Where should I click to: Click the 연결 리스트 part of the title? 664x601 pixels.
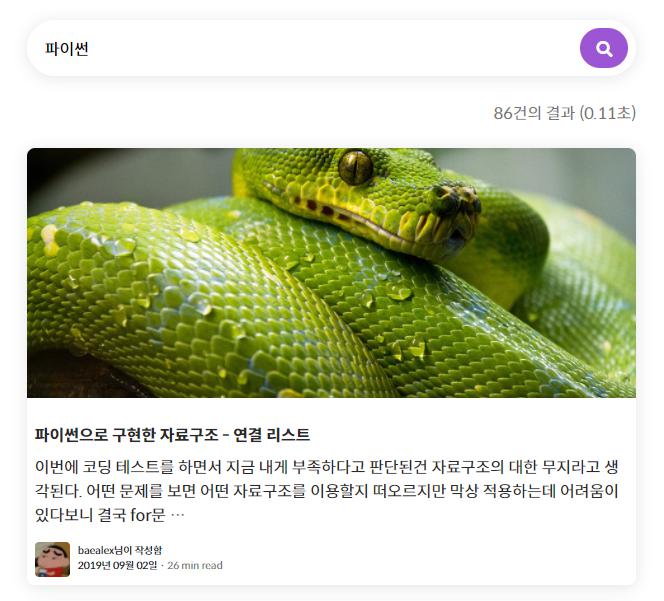tap(271, 435)
